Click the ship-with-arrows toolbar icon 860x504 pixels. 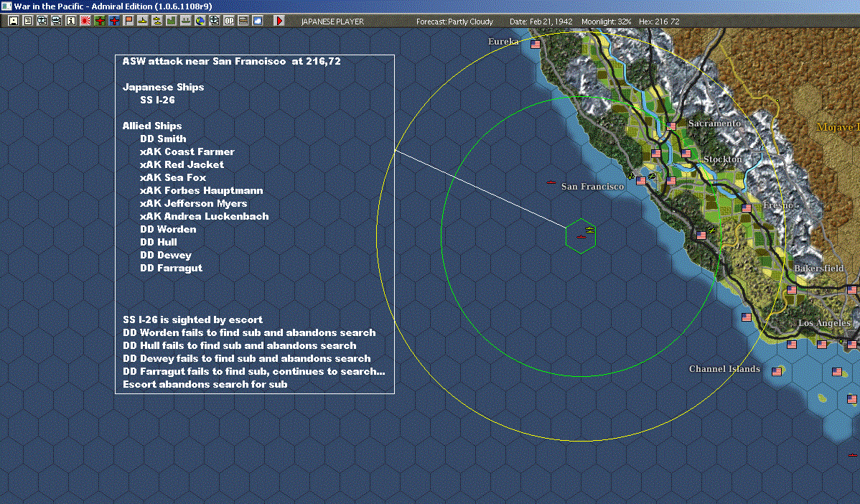[186, 21]
